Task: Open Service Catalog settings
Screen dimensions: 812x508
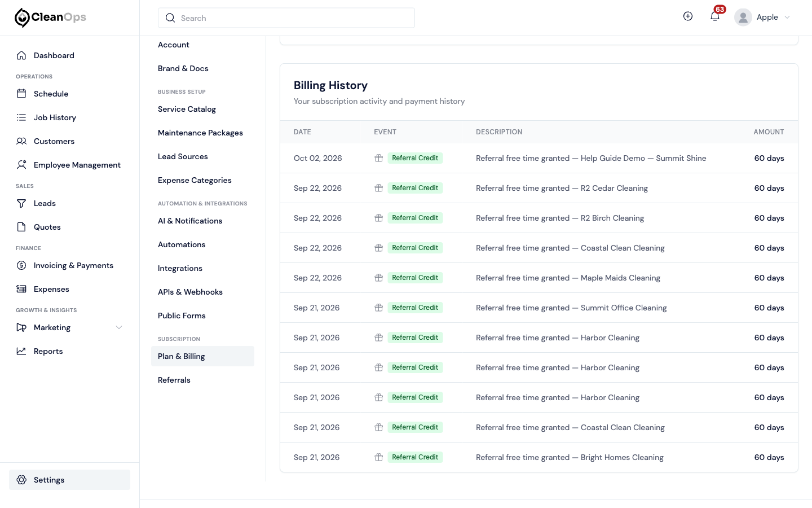Action: pos(187,109)
